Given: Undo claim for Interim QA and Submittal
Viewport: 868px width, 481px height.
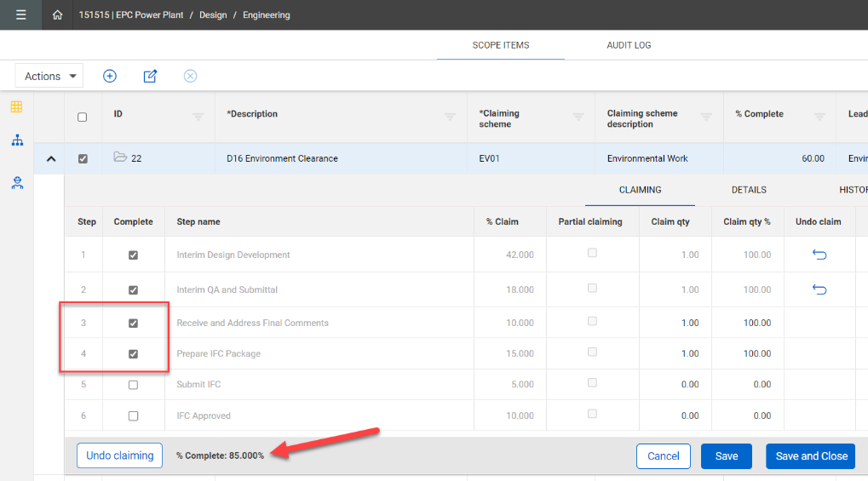Looking at the screenshot, I should tap(819, 289).
